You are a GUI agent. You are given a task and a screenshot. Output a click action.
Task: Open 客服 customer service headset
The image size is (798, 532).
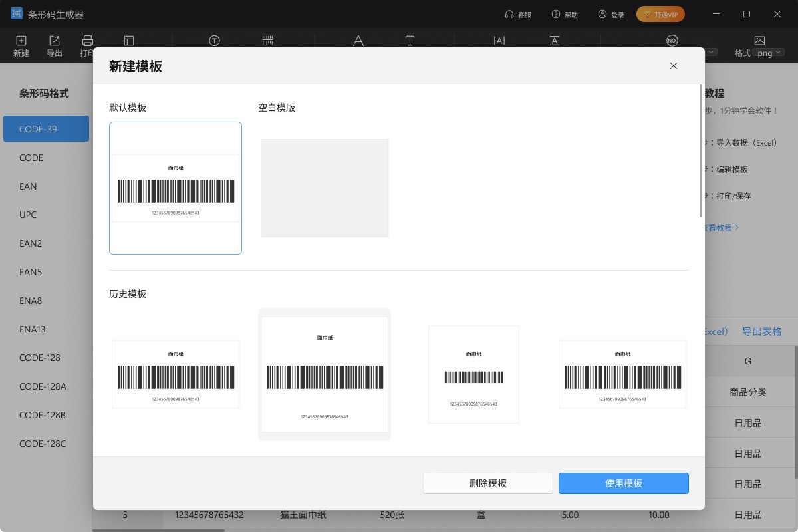pos(518,14)
